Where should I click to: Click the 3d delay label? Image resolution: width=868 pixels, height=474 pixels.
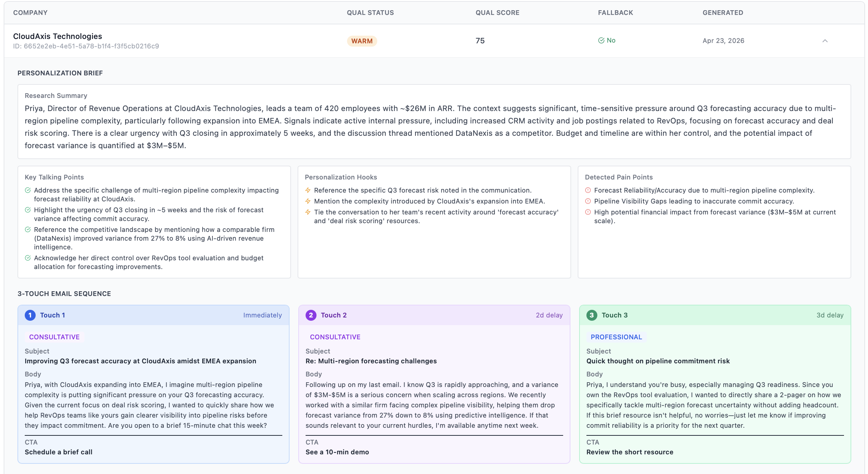pos(830,315)
